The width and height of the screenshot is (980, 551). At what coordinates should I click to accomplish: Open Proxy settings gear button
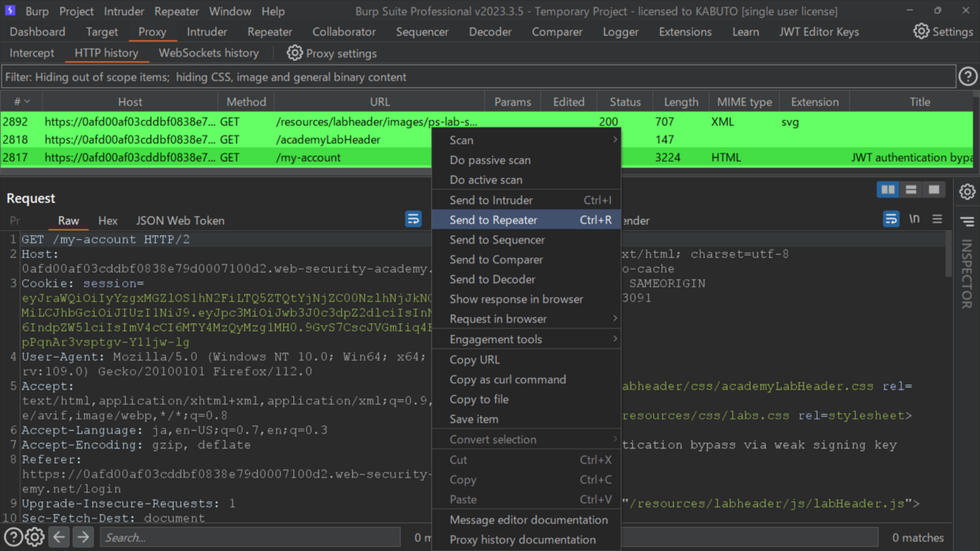pos(332,53)
